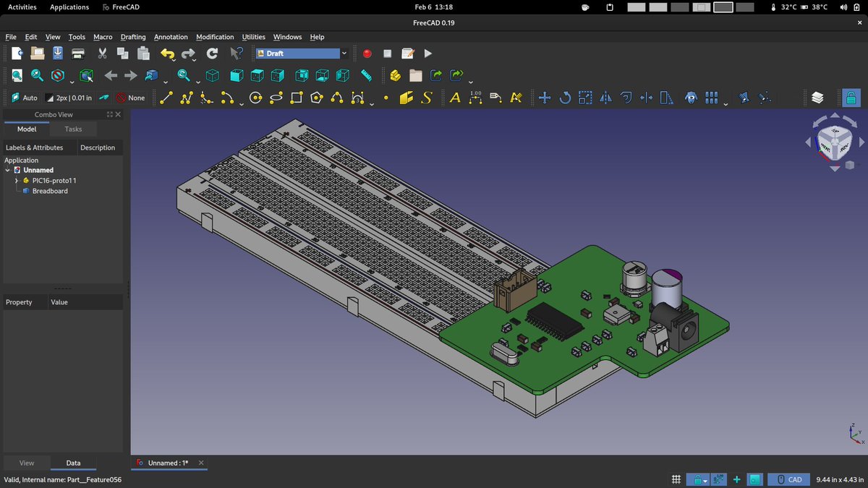Refresh the document with recompute icon
The image size is (868, 488).
point(212,53)
